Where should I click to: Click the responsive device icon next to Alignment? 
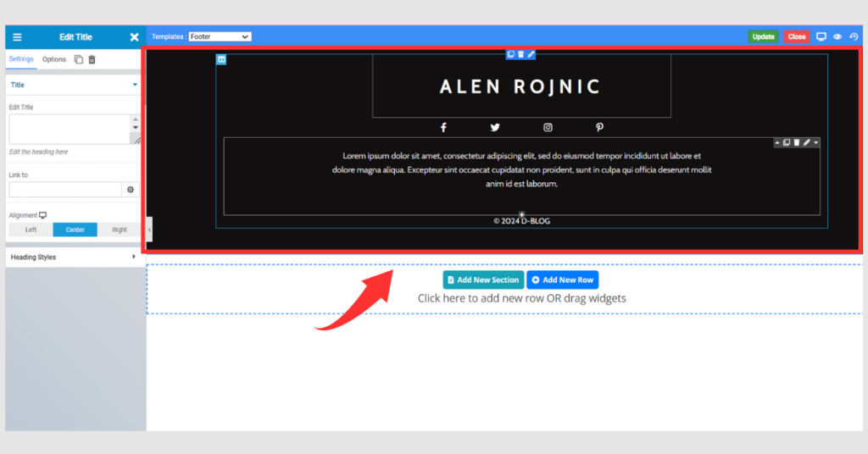pos(43,215)
